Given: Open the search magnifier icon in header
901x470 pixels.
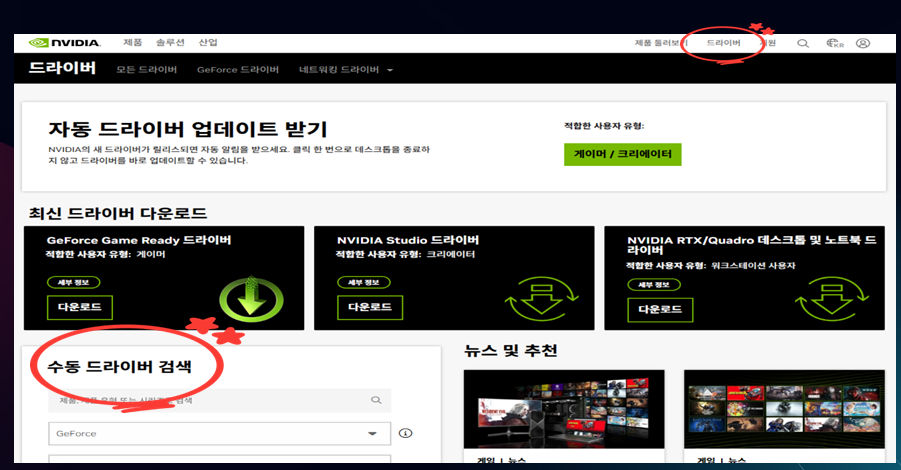Looking at the screenshot, I should pyautogui.click(x=803, y=43).
